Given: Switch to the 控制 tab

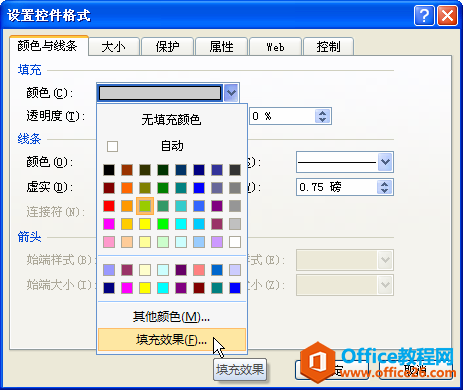Looking at the screenshot, I should (x=328, y=46).
